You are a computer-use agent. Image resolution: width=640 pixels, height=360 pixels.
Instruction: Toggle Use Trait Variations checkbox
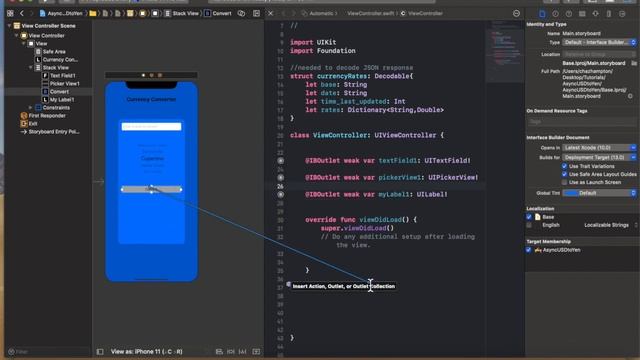pos(564,166)
